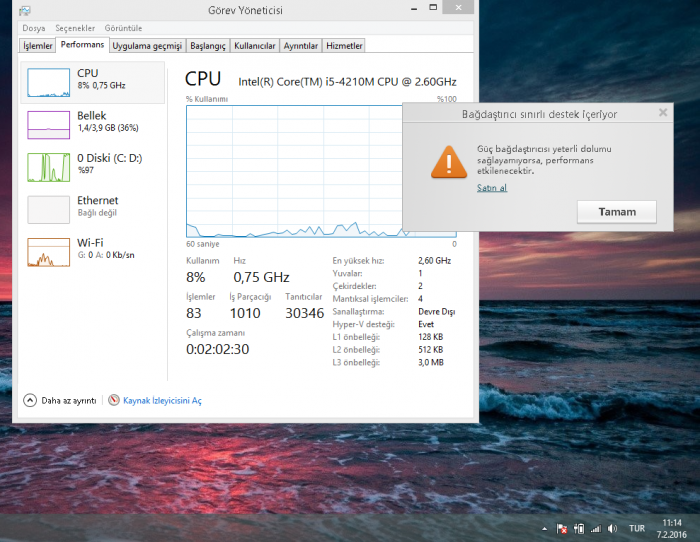Click the Action Center flag tray icon
The width and height of the screenshot is (700, 542).
tap(563, 528)
